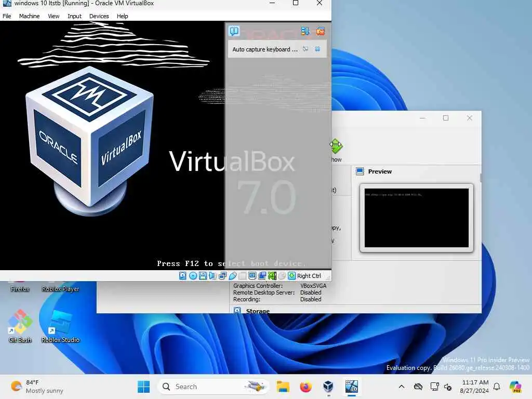The width and height of the screenshot is (532, 399).
Task: Click the VM preview thumbnail
Action: (x=416, y=218)
